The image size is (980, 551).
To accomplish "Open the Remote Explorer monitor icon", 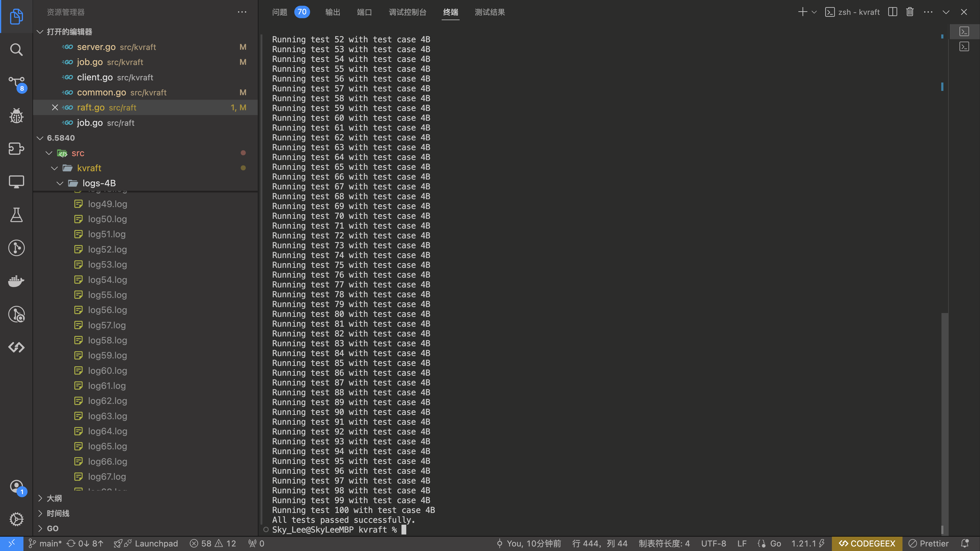I will (x=16, y=182).
